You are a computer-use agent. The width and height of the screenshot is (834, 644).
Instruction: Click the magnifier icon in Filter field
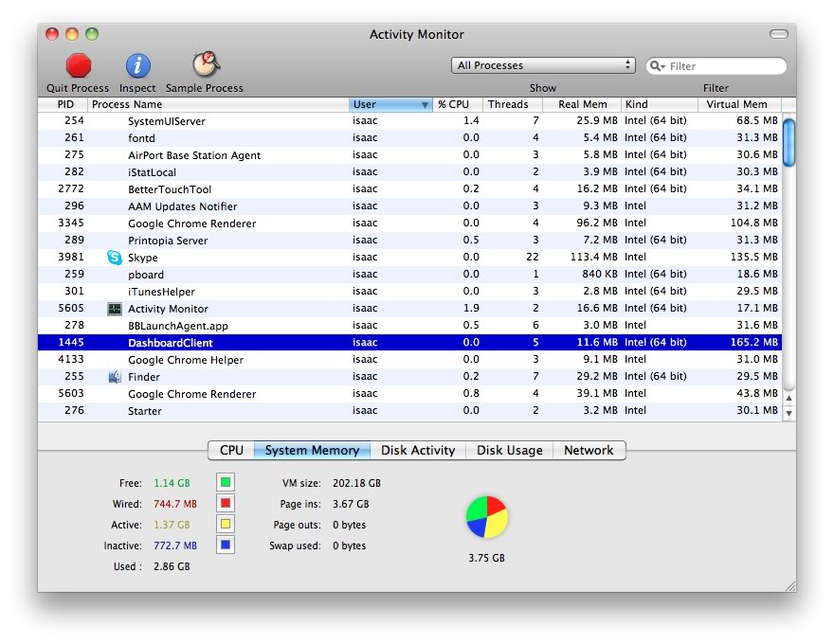pos(658,66)
